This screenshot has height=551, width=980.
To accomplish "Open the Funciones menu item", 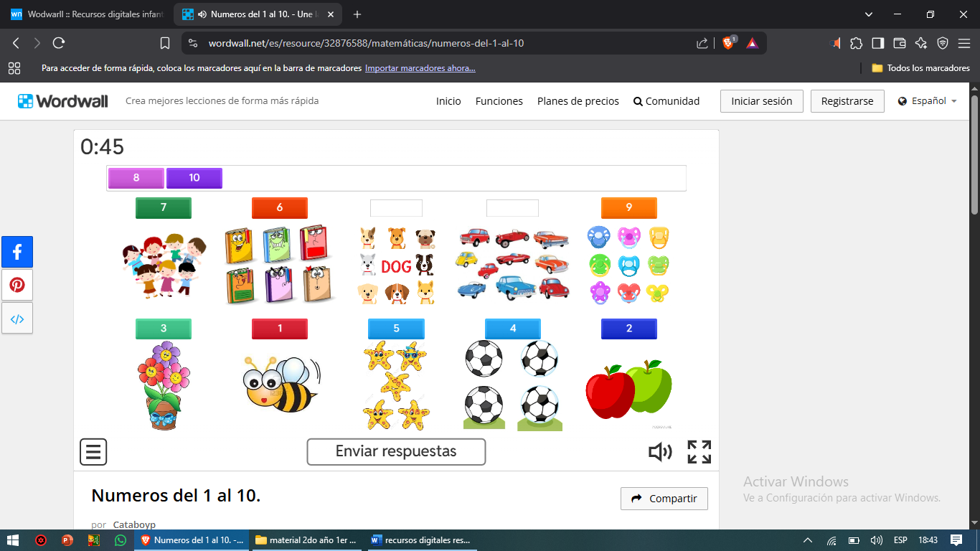I will [x=499, y=101].
